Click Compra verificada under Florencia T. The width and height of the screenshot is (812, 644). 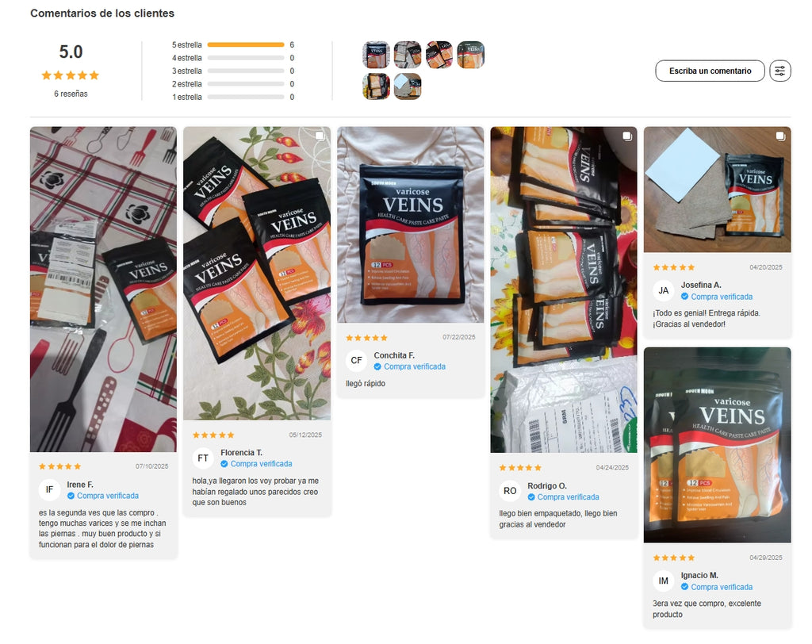pyautogui.click(x=261, y=464)
